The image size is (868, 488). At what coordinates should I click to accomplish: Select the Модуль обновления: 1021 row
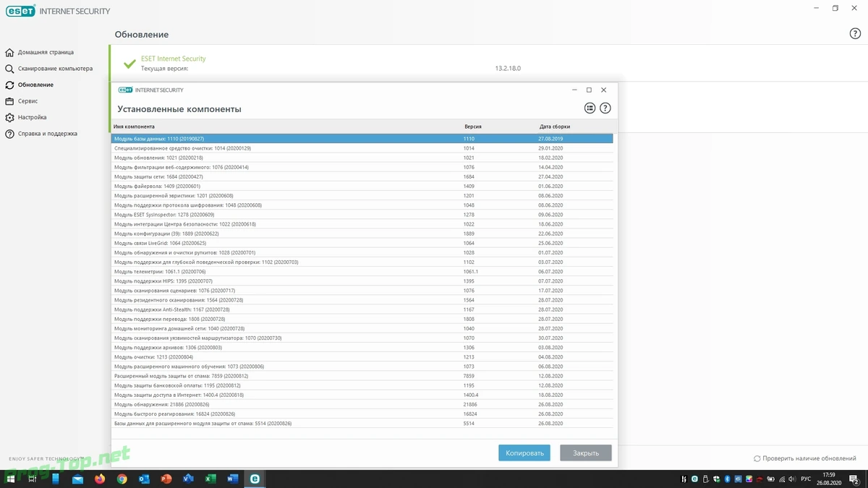click(x=362, y=158)
